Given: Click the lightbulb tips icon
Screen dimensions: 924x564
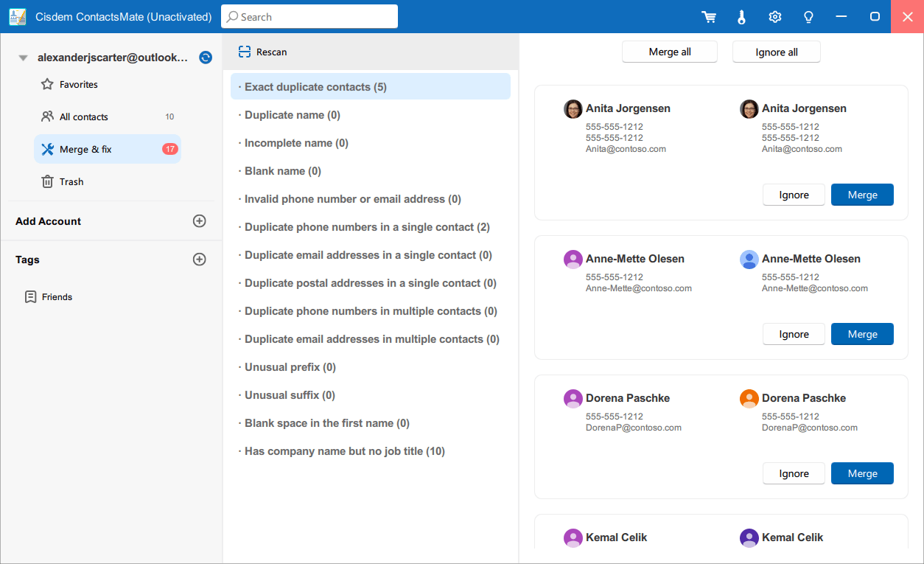Looking at the screenshot, I should tap(808, 17).
